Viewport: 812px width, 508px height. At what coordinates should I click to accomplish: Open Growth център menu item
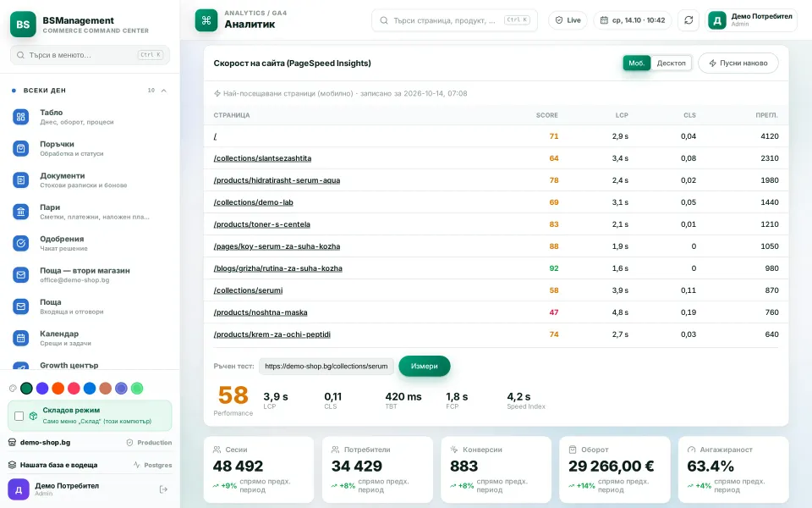coord(91,366)
